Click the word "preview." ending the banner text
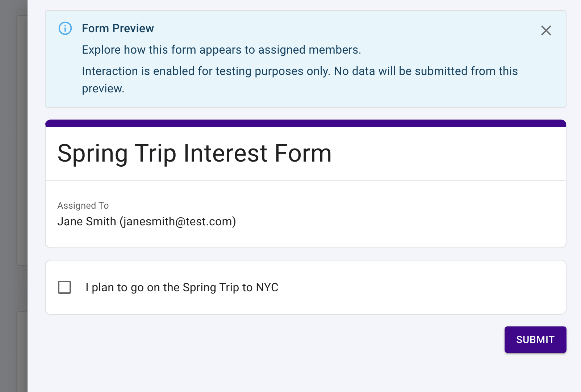This screenshot has height=392, width=581. pyautogui.click(x=103, y=89)
